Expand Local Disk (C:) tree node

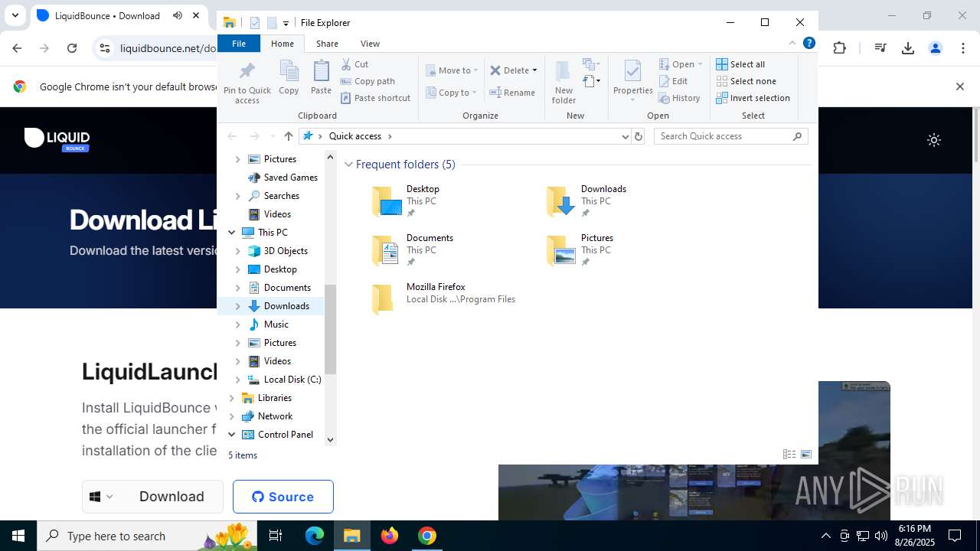click(237, 380)
